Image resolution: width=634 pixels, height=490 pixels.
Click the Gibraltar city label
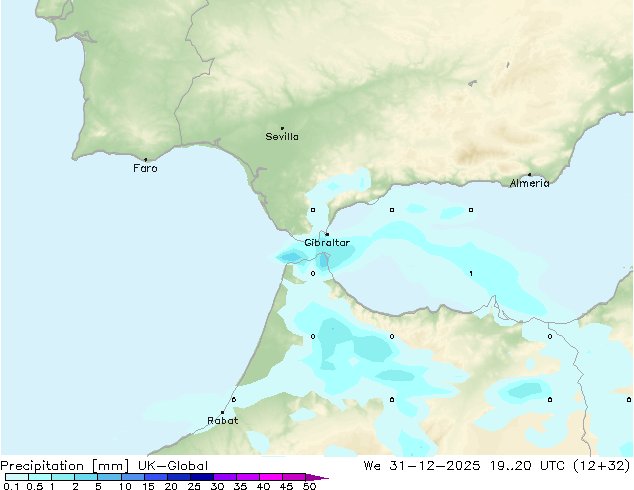tap(327, 243)
